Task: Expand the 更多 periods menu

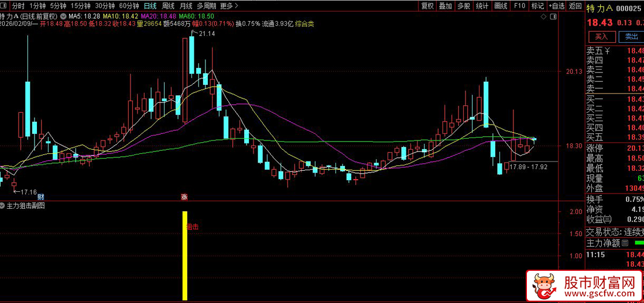Action: [x=229, y=6]
